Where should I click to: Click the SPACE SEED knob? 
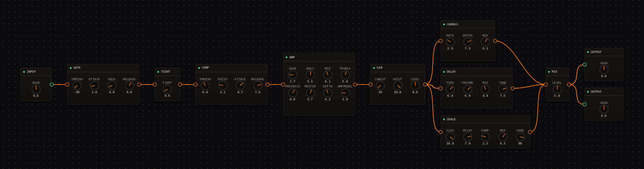coord(520,137)
